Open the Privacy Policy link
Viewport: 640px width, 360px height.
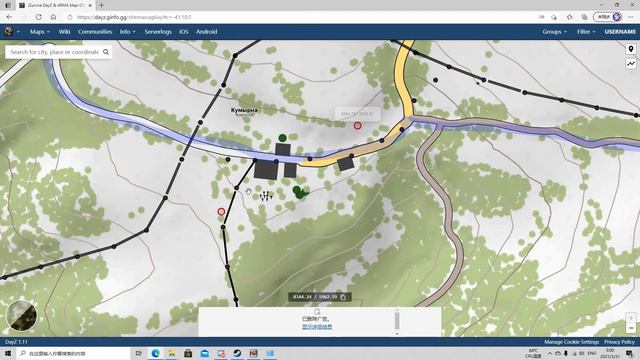[619, 342]
